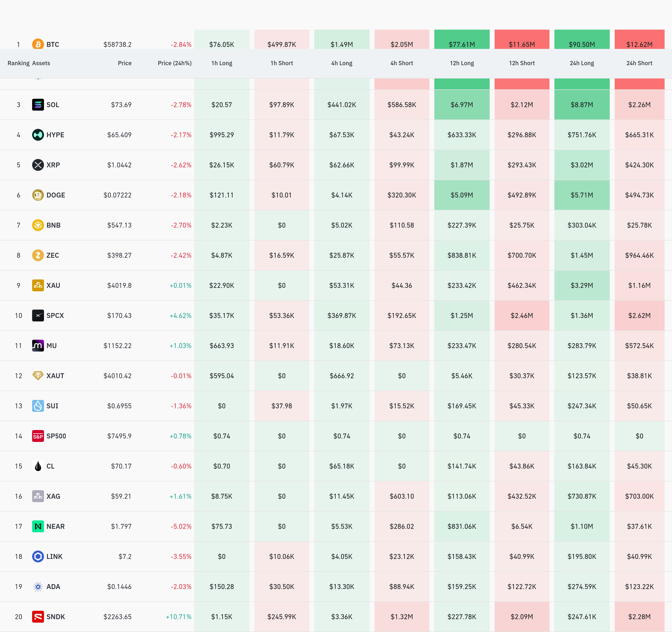Screen dimensions: 672x632
Task: Click the BTC coin icon
Action: (x=38, y=44)
